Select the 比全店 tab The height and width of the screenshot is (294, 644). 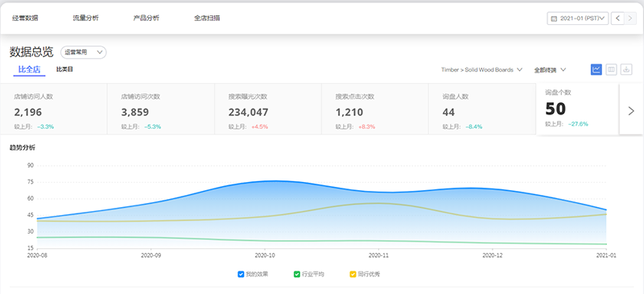coord(29,69)
